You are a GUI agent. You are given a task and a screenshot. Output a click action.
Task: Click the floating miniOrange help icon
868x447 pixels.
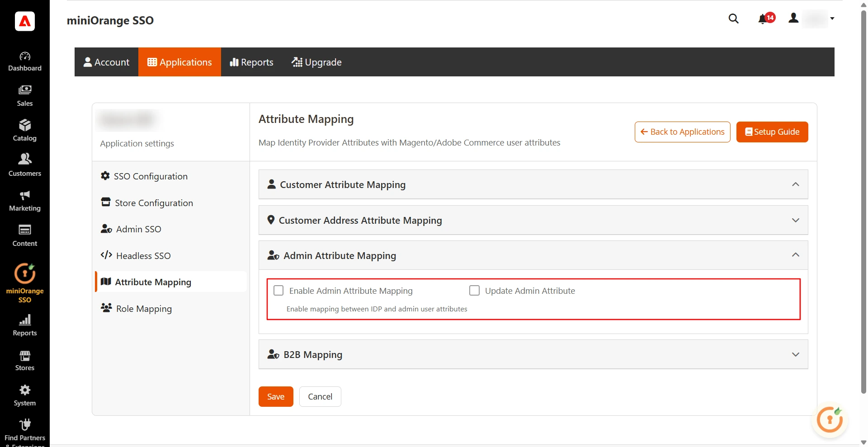[830, 420]
